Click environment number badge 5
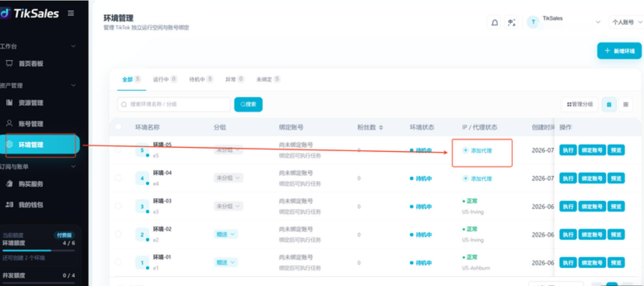Image resolution: width=644 pixels, height=286 pixels. click(x=142, y=150)
